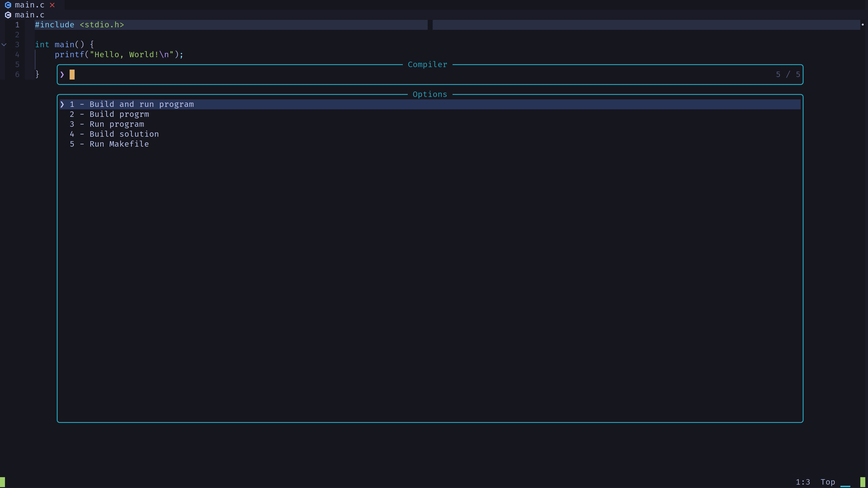Click cursor position 1:3 in statusline
The image size is (868, 488).
click(803, 482)
